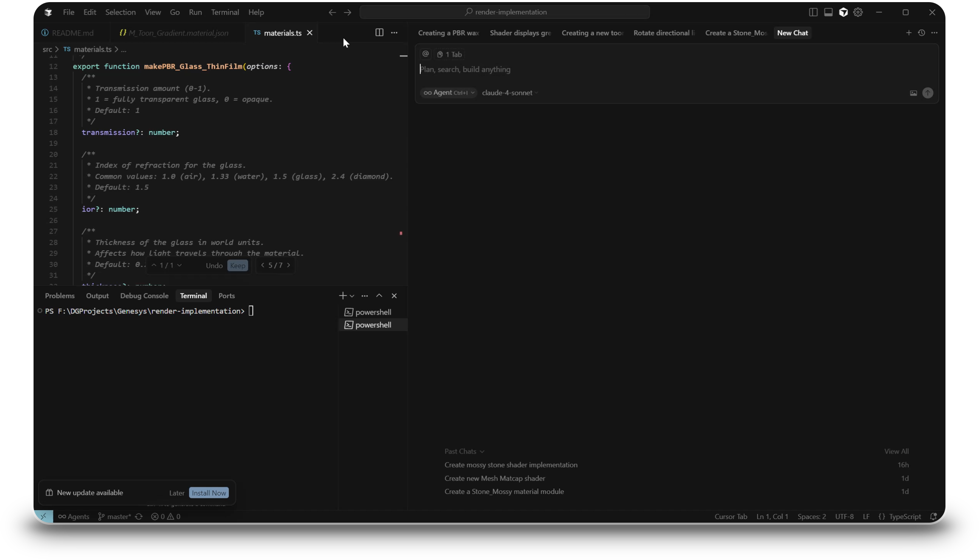Click the 1 Tab context pill in chat

(x=450, y=54)
